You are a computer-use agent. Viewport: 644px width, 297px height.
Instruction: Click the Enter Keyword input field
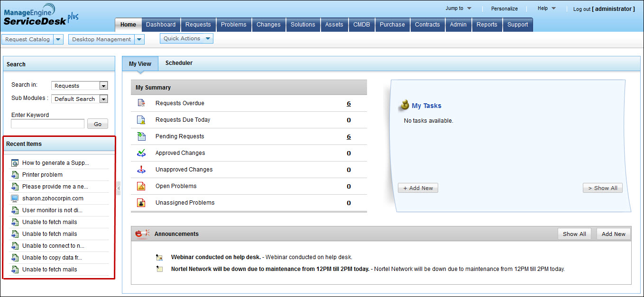coord(47,124)
